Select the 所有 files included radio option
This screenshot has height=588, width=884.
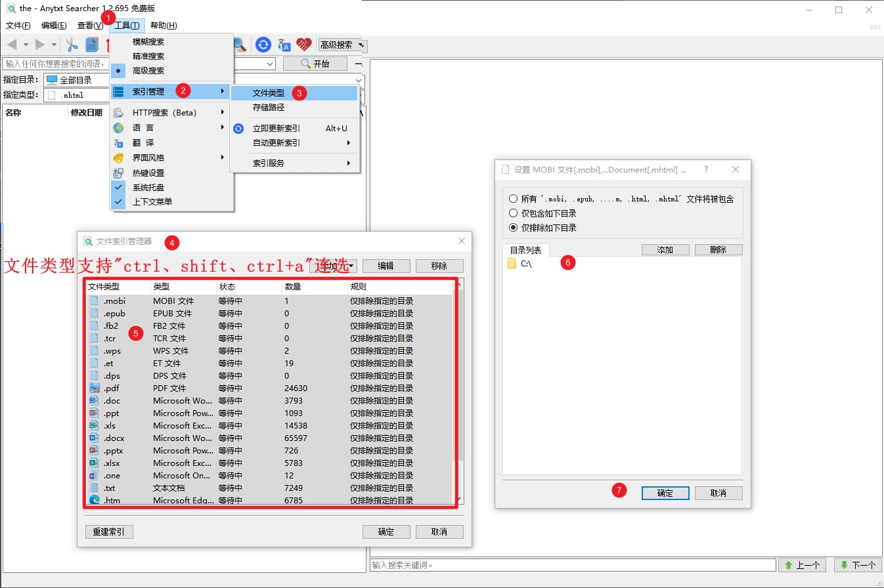pyautogui.click(x=513, y=198)
